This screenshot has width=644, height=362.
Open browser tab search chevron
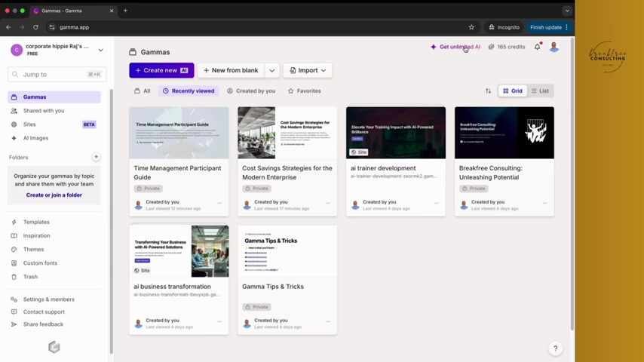(567, 11)
